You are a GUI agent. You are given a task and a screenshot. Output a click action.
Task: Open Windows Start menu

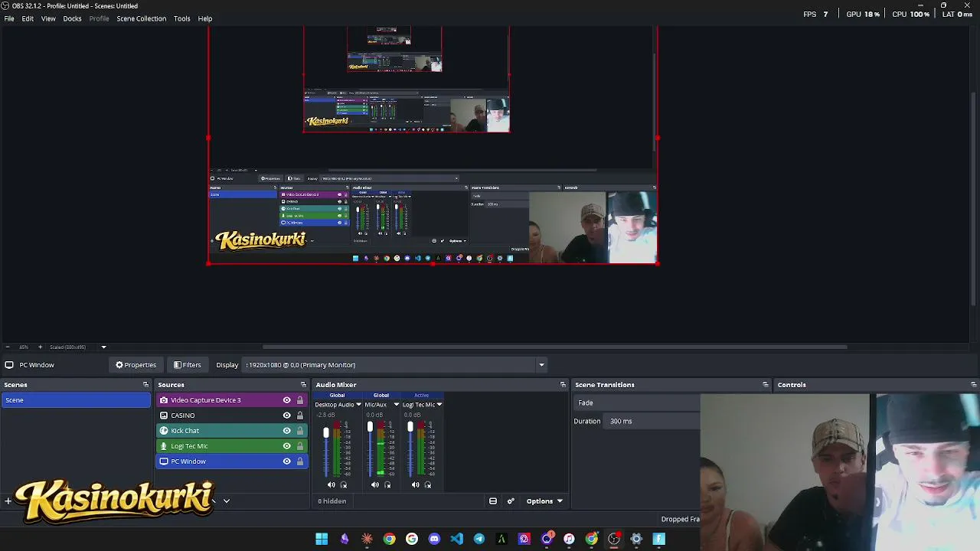click(x=322, y=539)
